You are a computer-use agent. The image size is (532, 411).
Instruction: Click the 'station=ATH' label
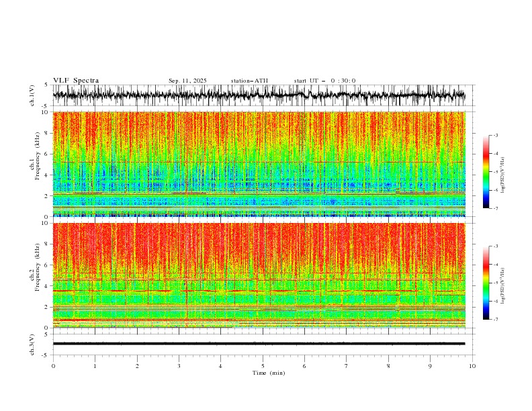(x=249, y=81)
